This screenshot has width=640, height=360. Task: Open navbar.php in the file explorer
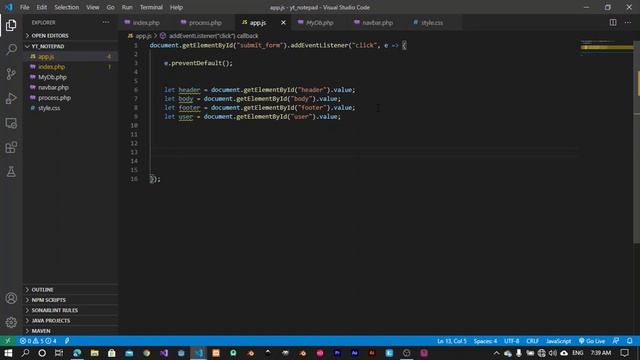[x=53, y=87]
